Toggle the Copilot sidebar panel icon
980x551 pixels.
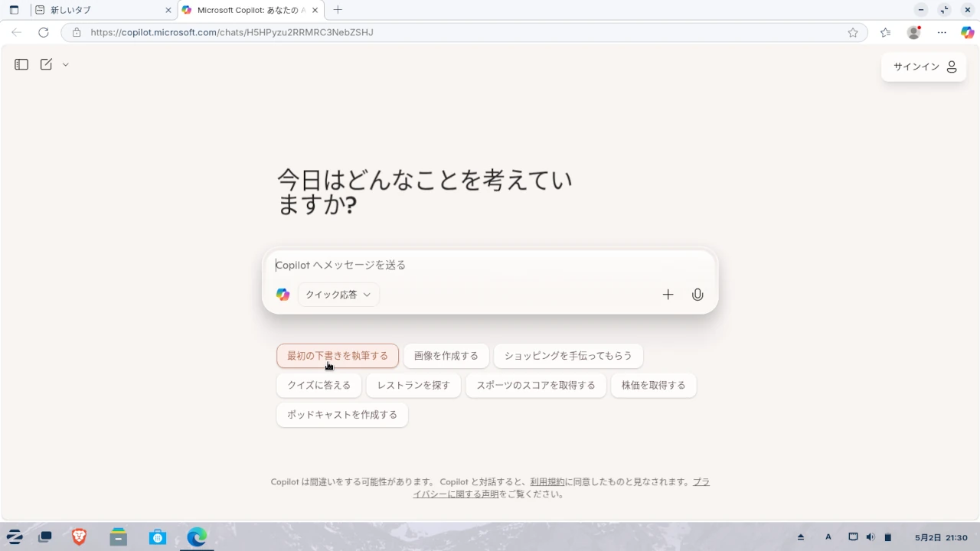[x=21, y=65]
